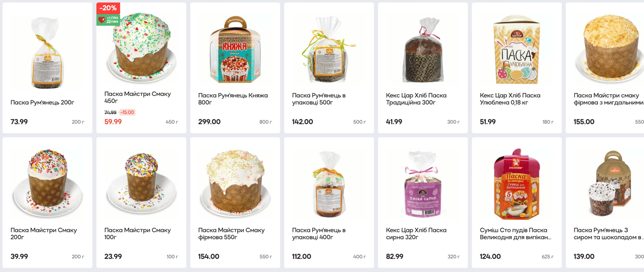Open Паска Рум'янець в упаковці 400г link
This screenshot has height=272, width=644.
coord(319,234)
